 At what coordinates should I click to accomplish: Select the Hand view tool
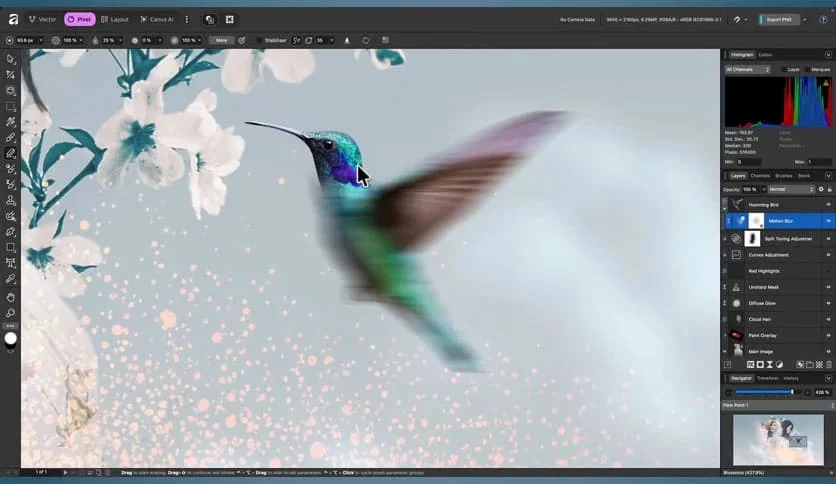(x=11, y=297)
